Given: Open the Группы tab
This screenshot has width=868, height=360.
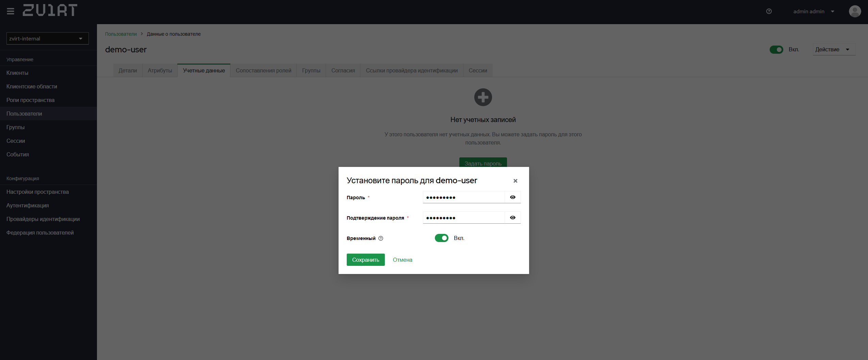Looking at the screenshot, I should tap(311, 70).
